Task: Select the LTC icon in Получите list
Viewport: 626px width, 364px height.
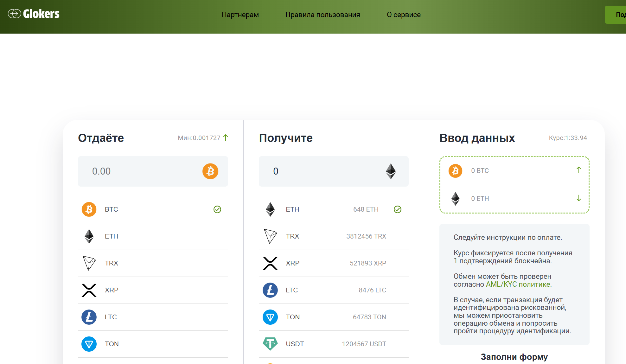Action: 270,290
